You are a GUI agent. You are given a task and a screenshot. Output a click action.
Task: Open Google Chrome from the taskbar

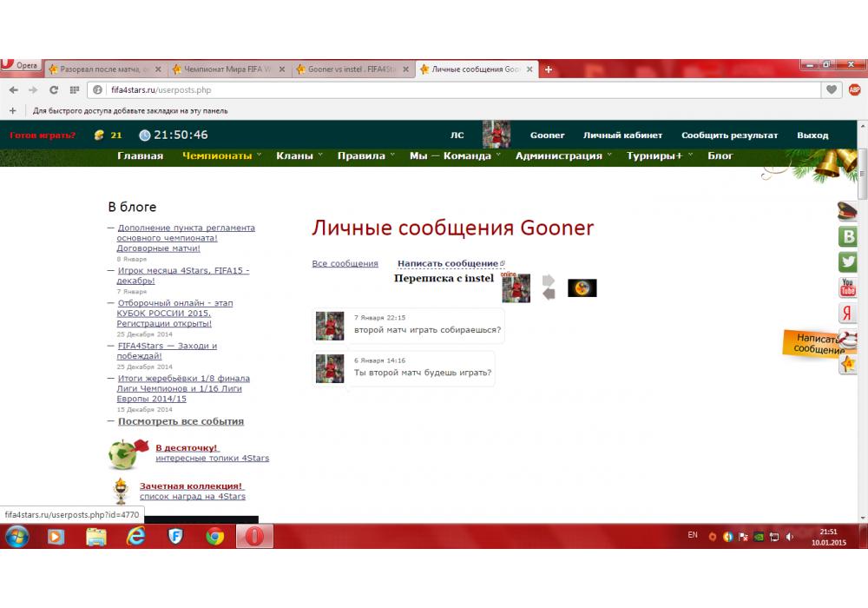click(214, 536)
